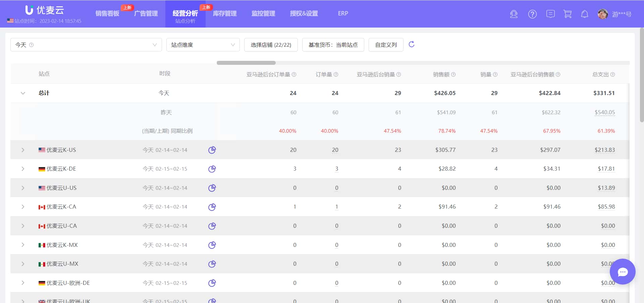Open pie chart for 优麦云K-CA row
The height and width of the screenshot is (303, 644).
(212, 207)
